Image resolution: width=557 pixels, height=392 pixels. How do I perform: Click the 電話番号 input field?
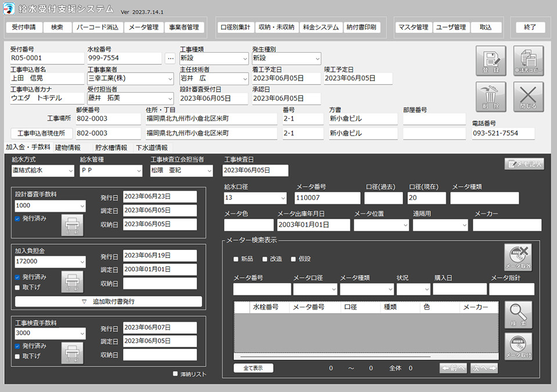pyautogui.click(x=502, y=133)
